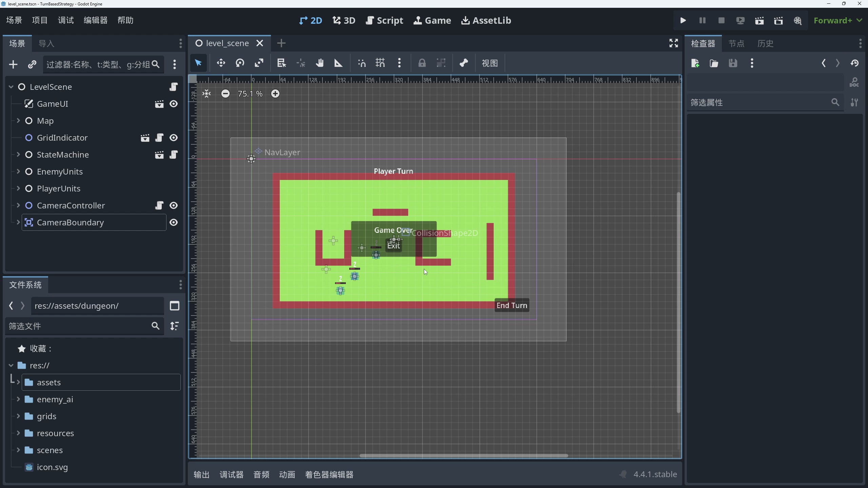868x488 pixels.
Task: Zoom out using the minus button in viewport
Action: [225, 94]
